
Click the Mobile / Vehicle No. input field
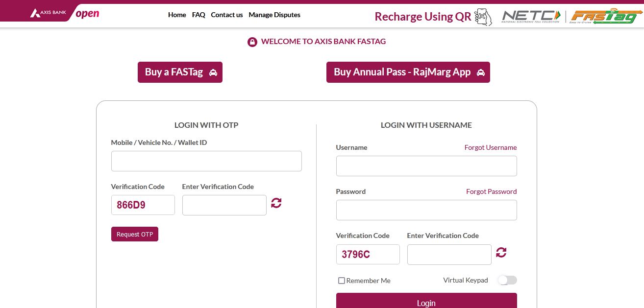click(x=206, y=161)
